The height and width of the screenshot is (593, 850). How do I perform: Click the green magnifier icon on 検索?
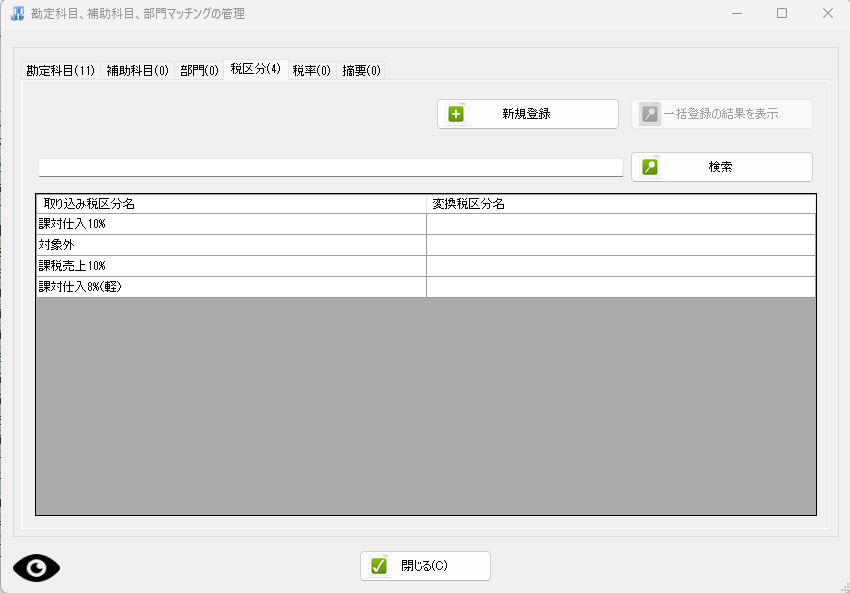[x=650, y=166]
